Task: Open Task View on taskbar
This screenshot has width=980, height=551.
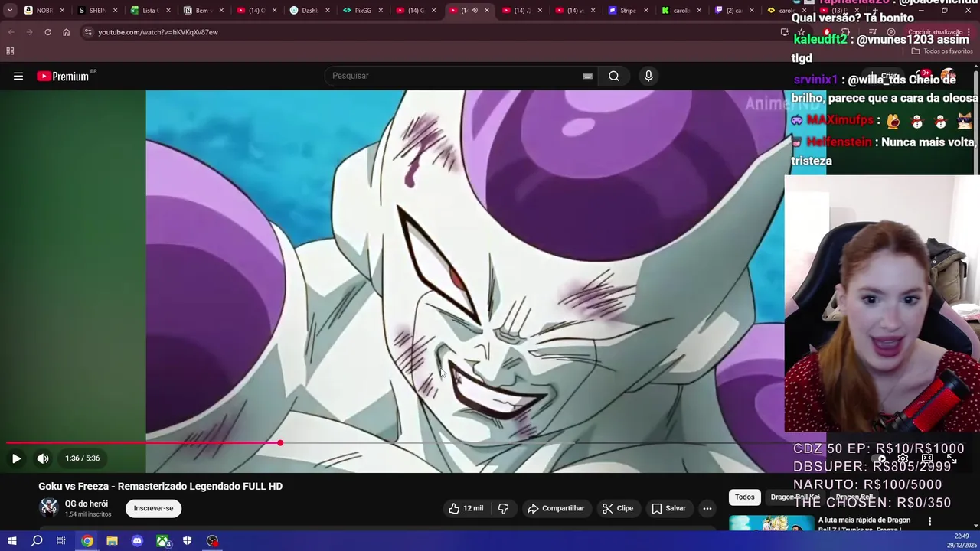Action: pyautogui.click(x=61, y=541)
